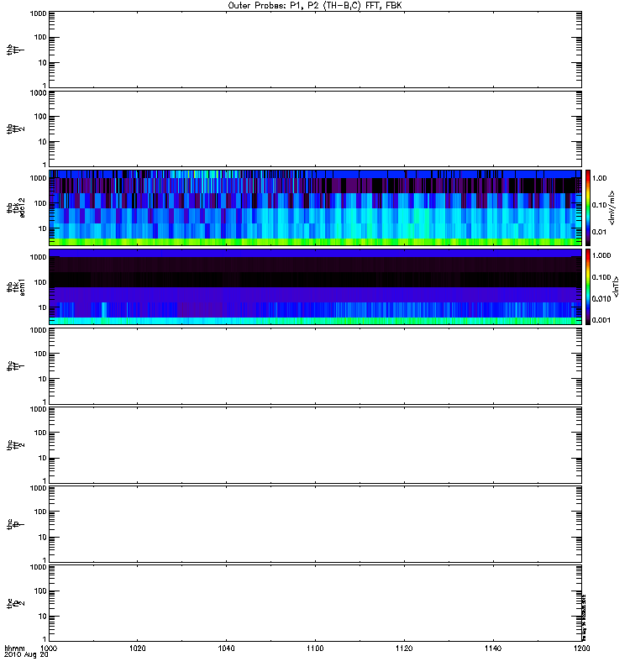Click the '1020' time tick label

click(x=138, y=648)
